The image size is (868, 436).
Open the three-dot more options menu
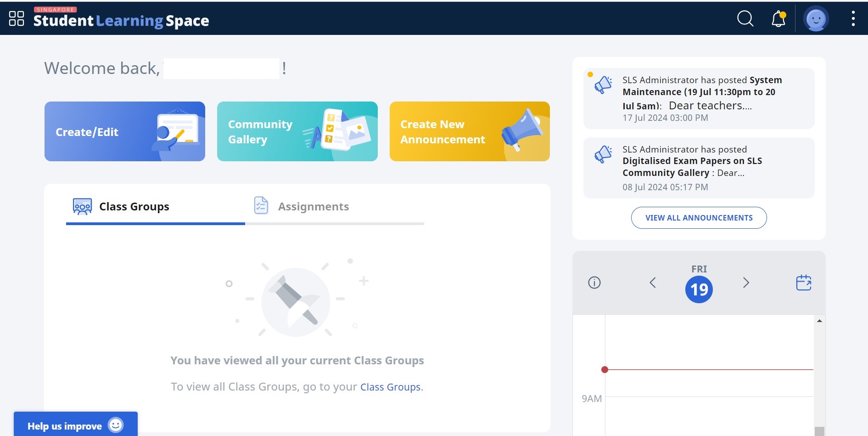point(853,19)
